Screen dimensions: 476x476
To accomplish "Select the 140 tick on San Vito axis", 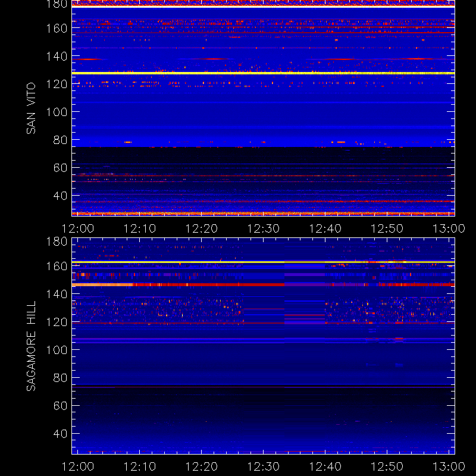I will coord(57,56).
